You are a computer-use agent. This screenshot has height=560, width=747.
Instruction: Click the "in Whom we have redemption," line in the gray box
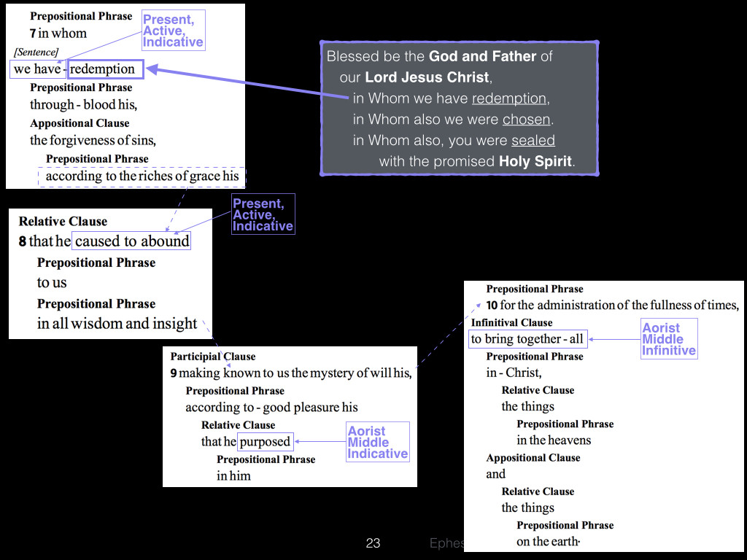click(451, 98)
